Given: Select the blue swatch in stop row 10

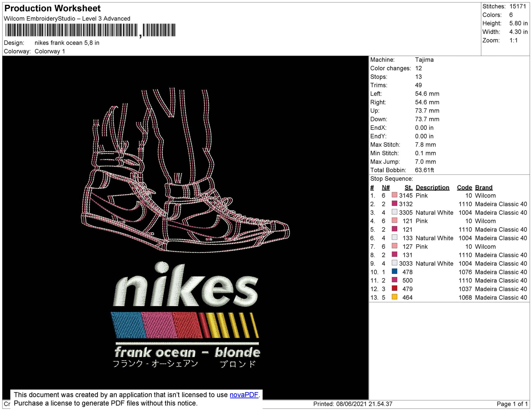Looking at the screenshot, I should click(x=394, y=272).
